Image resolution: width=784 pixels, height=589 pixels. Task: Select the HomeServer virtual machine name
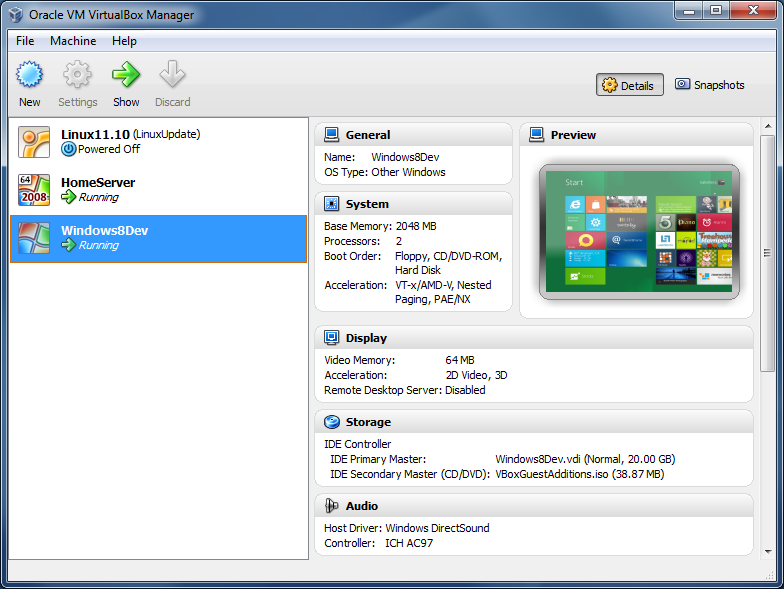click(98, 182)
